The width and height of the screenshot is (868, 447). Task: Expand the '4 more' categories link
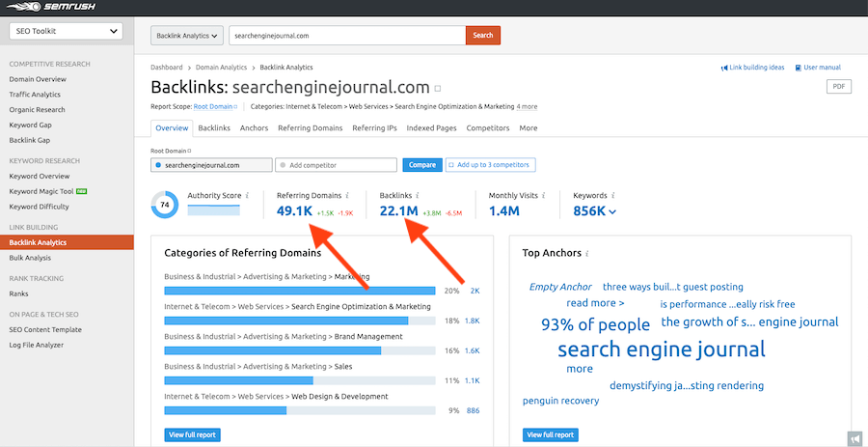pos(527,106)
